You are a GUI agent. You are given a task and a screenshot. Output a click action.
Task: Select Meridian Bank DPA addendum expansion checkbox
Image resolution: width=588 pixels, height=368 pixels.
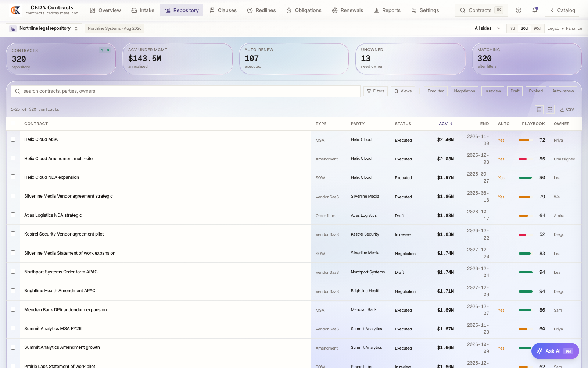pos(13,309)
